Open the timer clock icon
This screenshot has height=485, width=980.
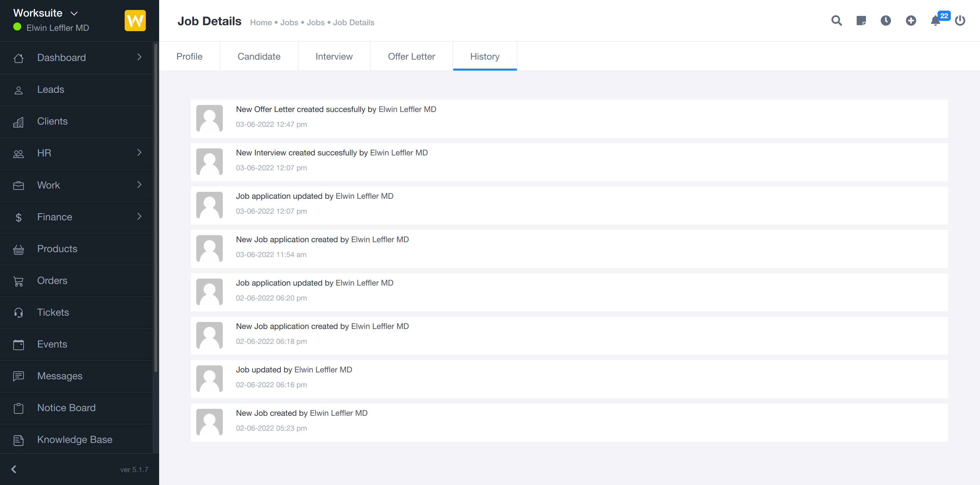click(886, 21)
